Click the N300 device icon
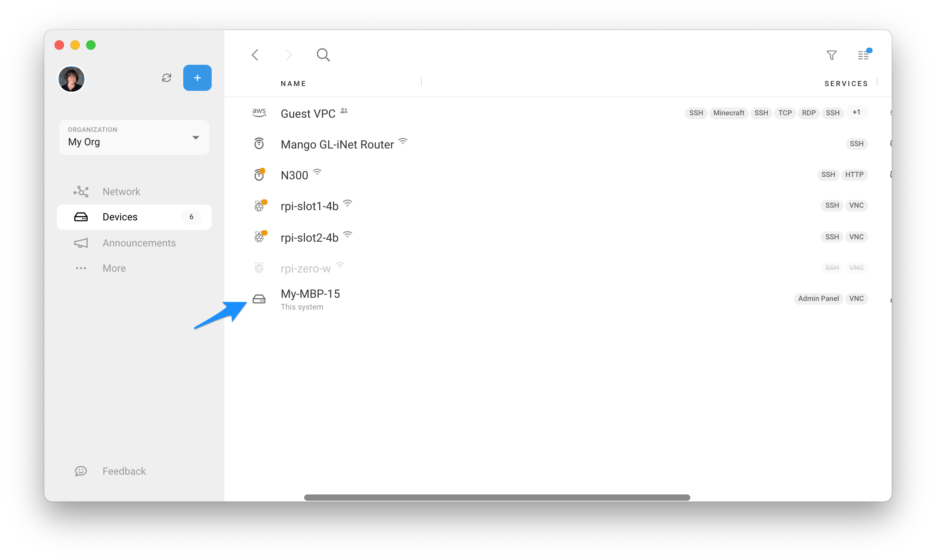Image resolution: width=936 pixels, height=560 pixels. (x=259, y=175)
